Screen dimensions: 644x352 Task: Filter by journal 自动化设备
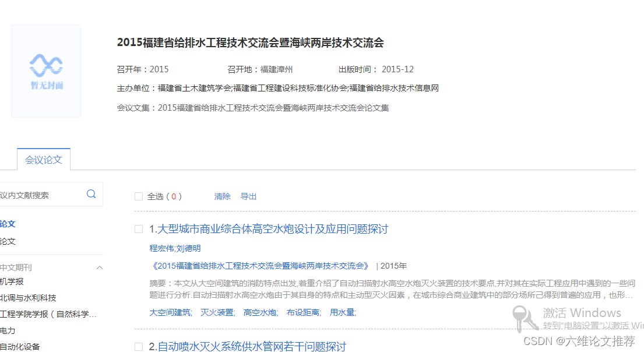coord(20,347)
